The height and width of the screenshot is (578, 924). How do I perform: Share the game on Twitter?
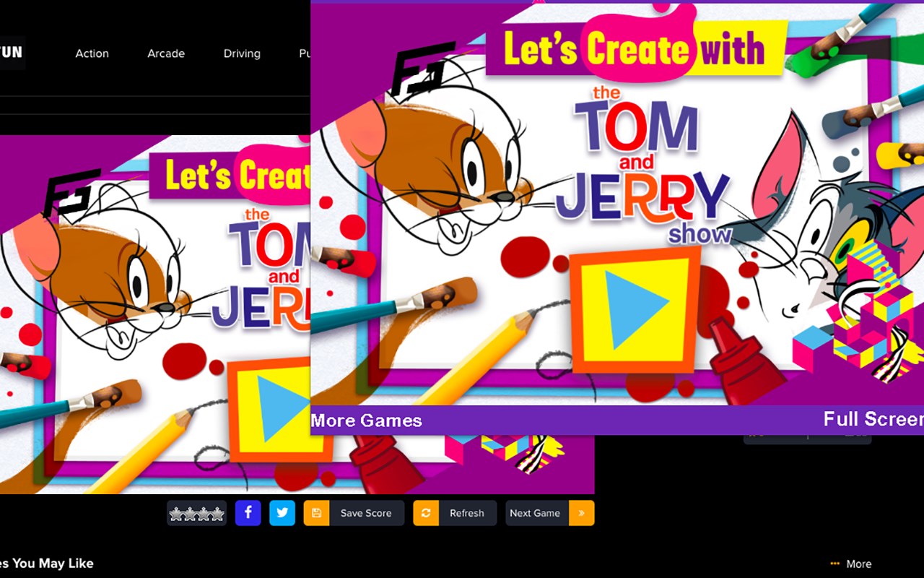pos(282,513)
